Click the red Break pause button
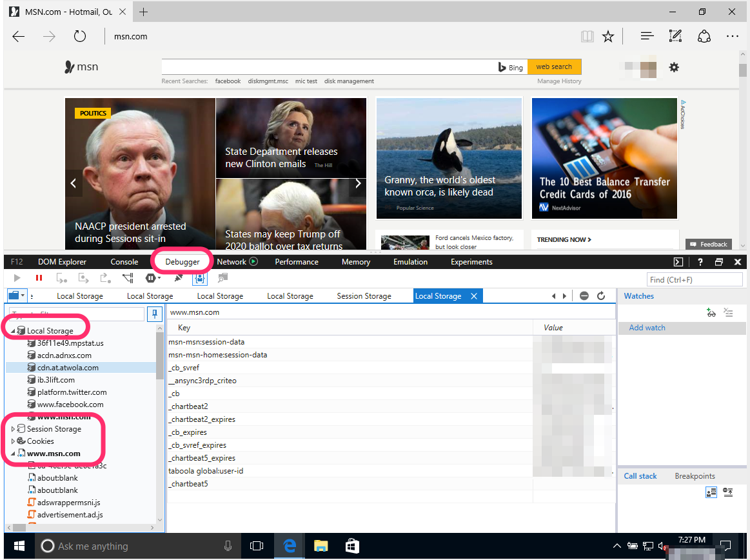Viewport: 750px width, 560px height. click(39, 278)
